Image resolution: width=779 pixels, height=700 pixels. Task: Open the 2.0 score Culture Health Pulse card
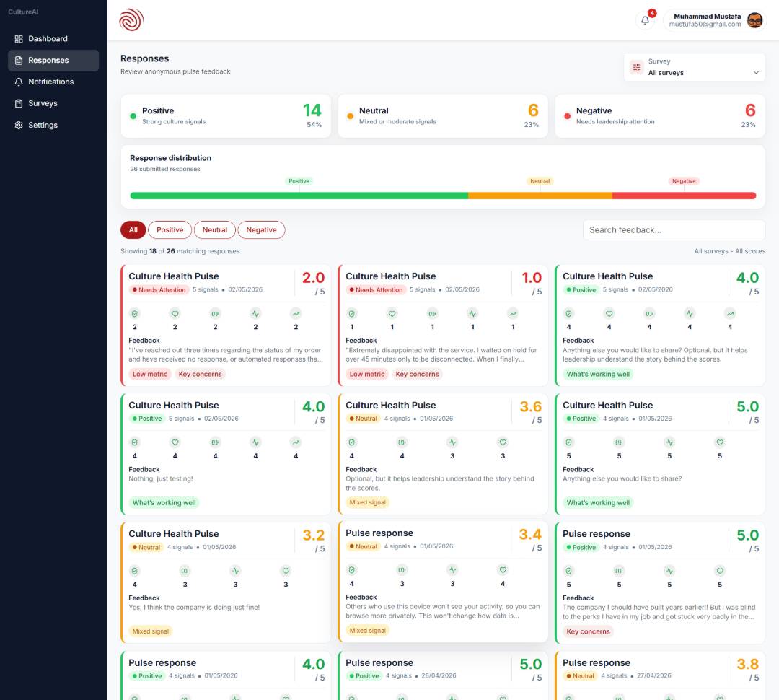coord(226,325)
